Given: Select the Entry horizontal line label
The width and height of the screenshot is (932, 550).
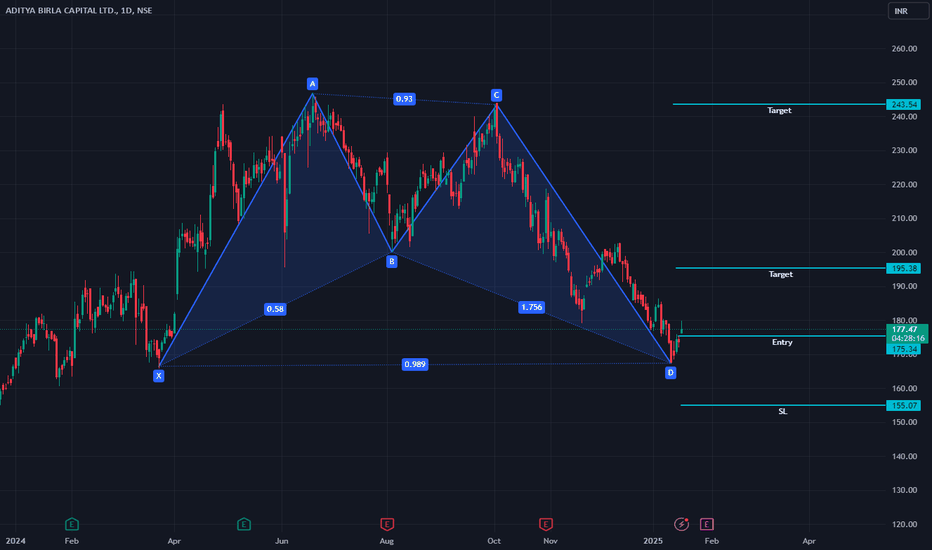Looking at the screenshot, I should [782, 342].
